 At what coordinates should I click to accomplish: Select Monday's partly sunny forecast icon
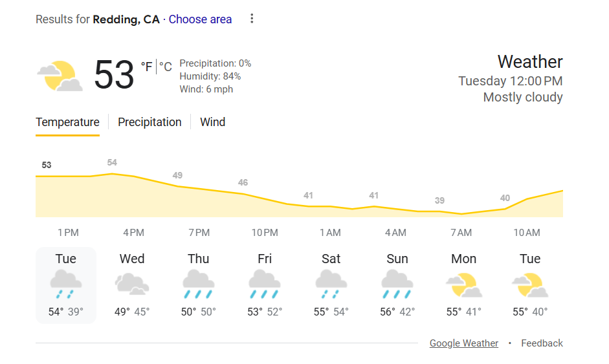[x=463, y=284]
